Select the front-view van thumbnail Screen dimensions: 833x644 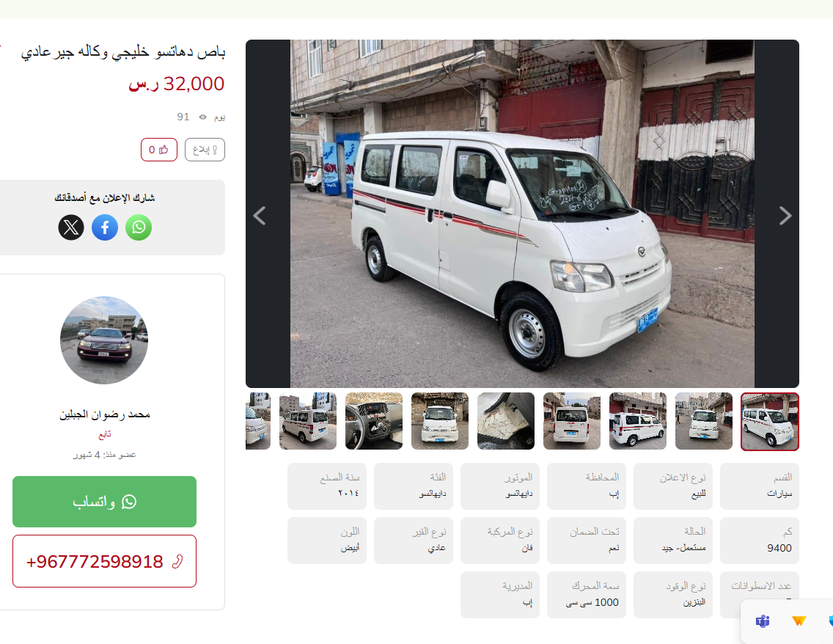pyautogui.click(x=440, y=421)
